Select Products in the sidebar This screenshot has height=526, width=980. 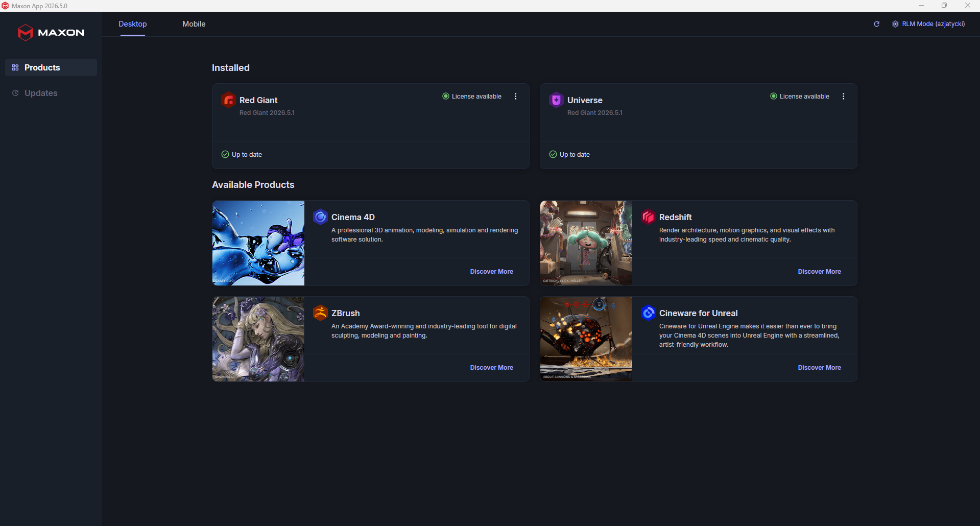tap(51, 67)
